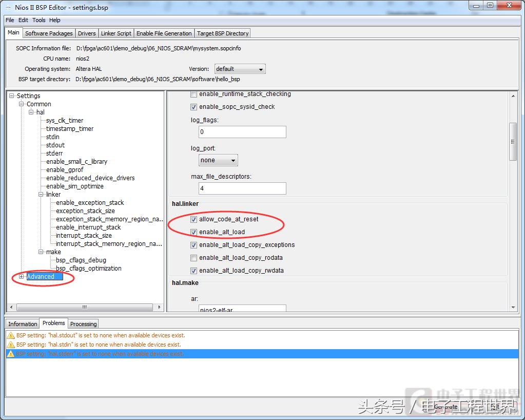525x420 pixels.
Task: Click the max_file_descriptors input field
Action: point(242,188)
